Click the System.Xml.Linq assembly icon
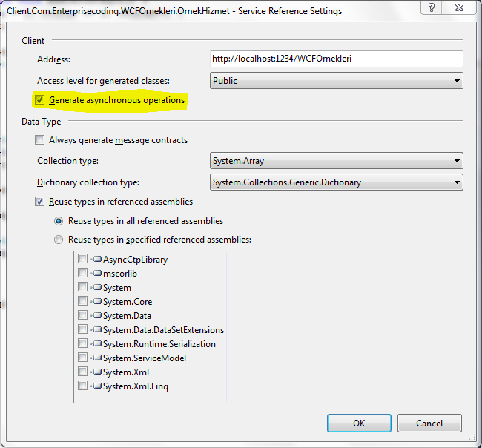Image resolution: width=482 pixels, height=448 pixels. coord(97,386)
